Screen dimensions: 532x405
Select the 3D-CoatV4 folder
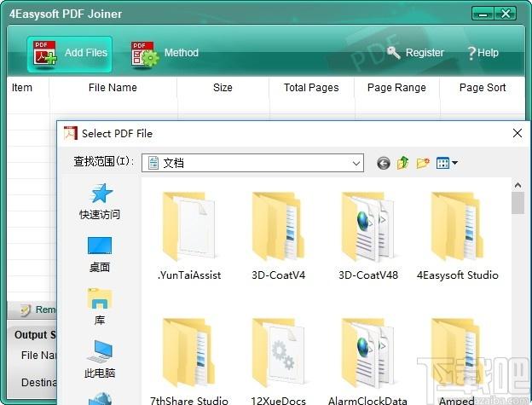tap(278, 236)
